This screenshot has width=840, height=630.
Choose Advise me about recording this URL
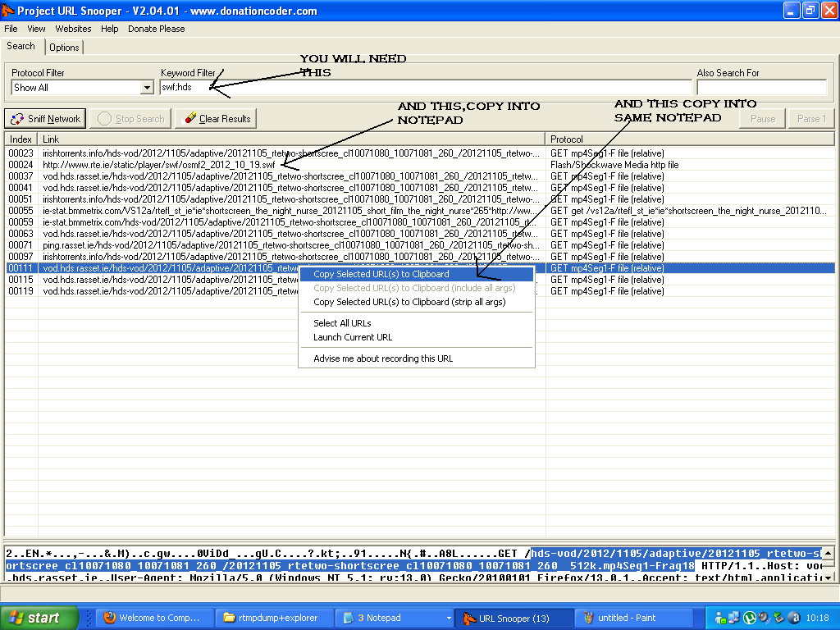(x=416, y=358)
